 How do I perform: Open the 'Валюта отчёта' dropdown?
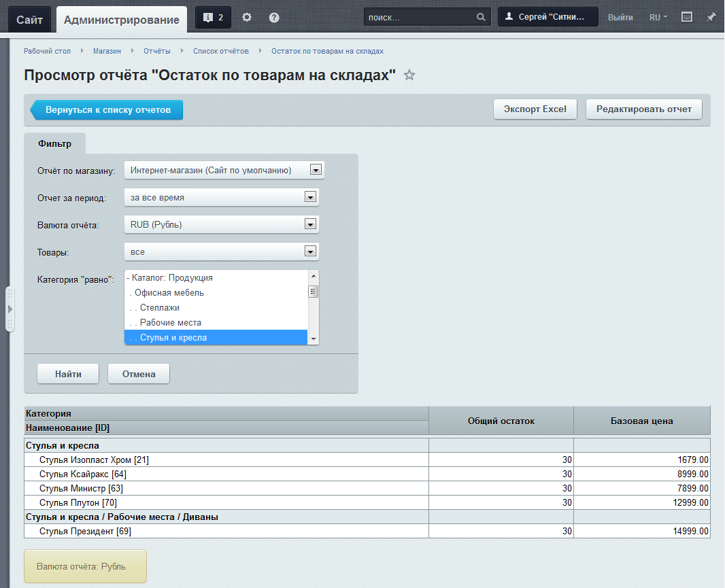coord(221,224)
